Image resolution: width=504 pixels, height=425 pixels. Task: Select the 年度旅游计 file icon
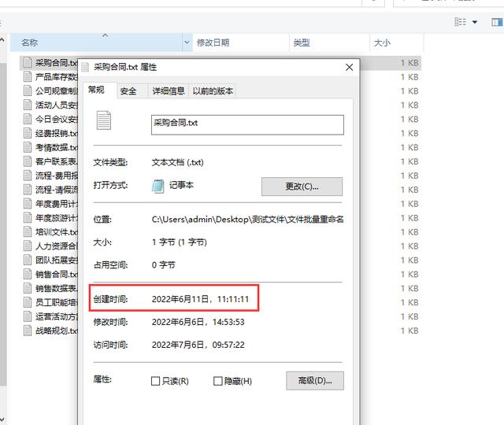click(28, 218)
